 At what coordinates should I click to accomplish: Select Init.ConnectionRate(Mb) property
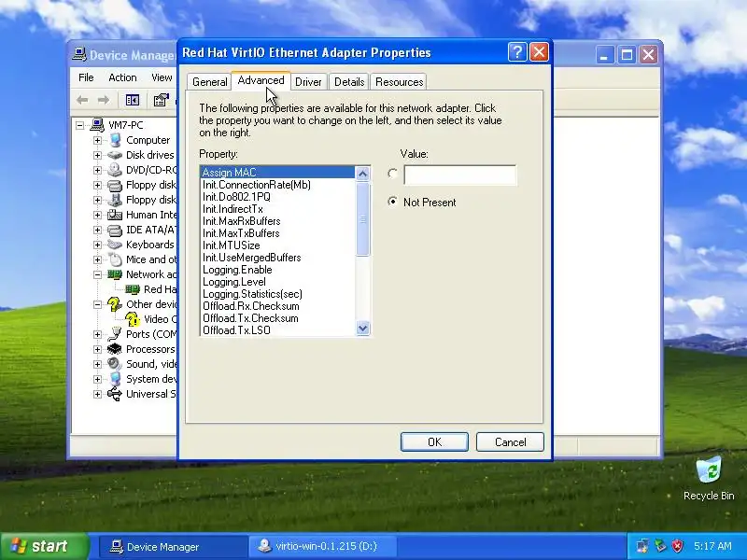coord(277,185)
